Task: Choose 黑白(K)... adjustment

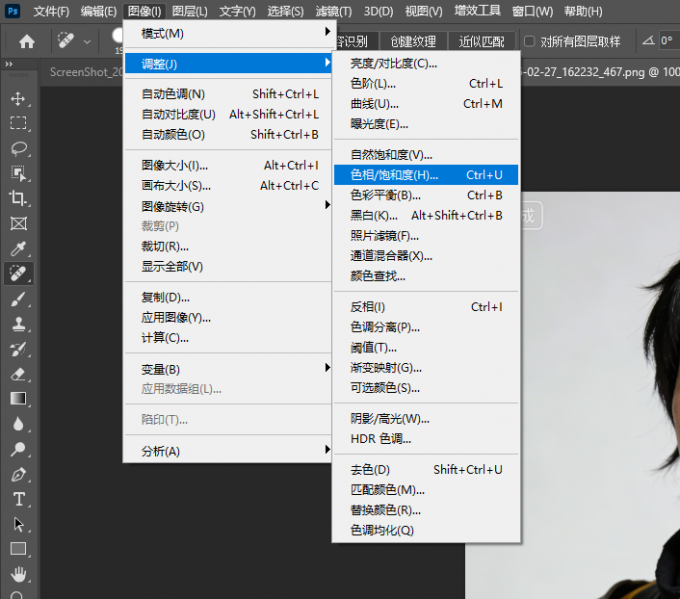Action: (x=426, y=215)
